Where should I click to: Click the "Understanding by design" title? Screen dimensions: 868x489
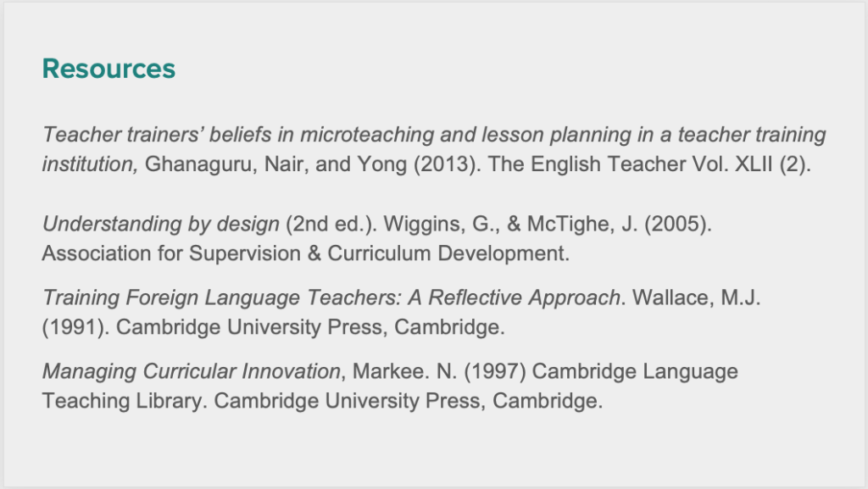(161, 225)
